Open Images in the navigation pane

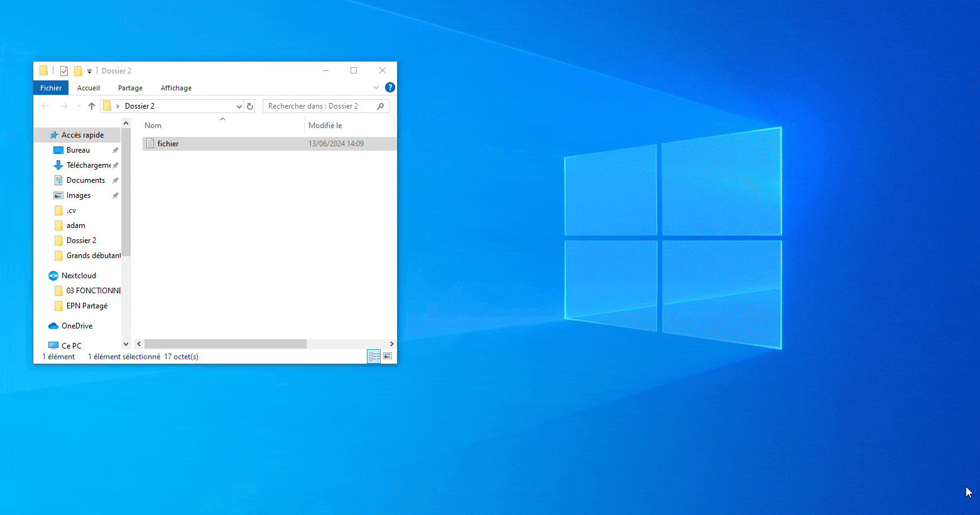coord(78,195)
